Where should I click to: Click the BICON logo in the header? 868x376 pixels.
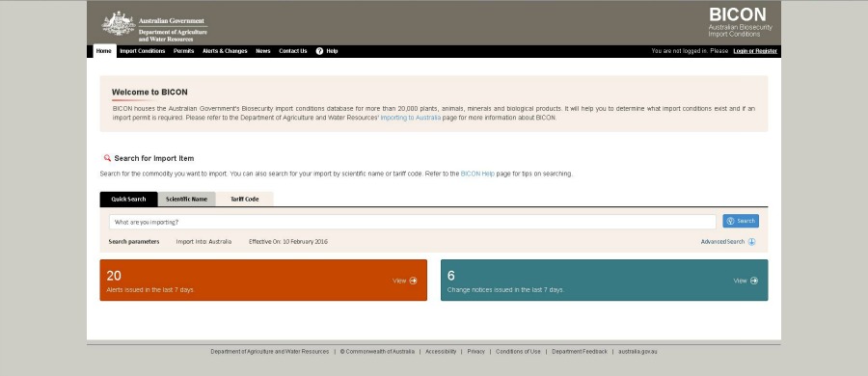[x=740, y=22]
